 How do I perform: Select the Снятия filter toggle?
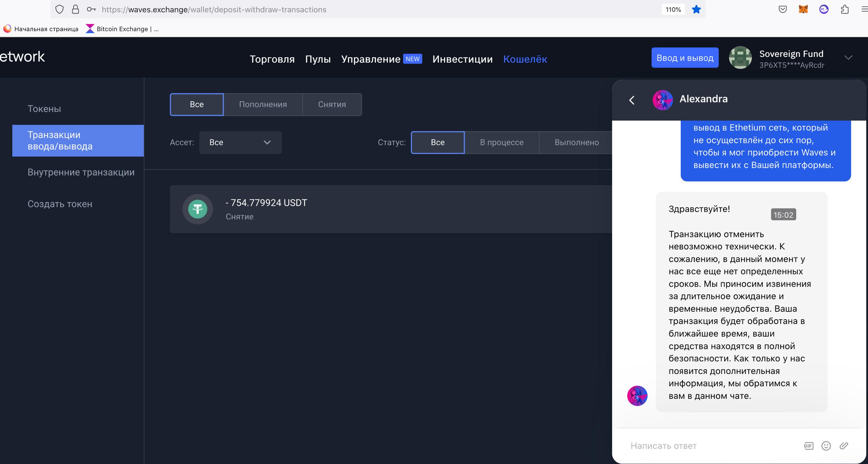click(332, 104)
